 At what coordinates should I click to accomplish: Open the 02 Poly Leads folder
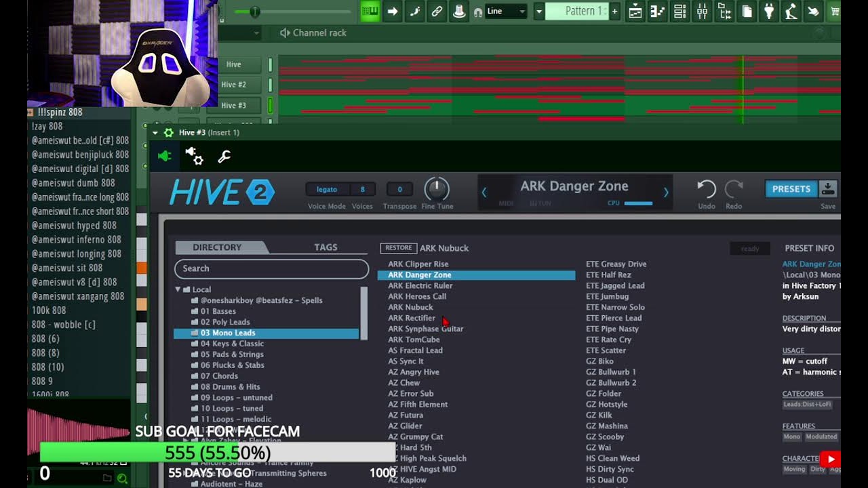(225, 322)
